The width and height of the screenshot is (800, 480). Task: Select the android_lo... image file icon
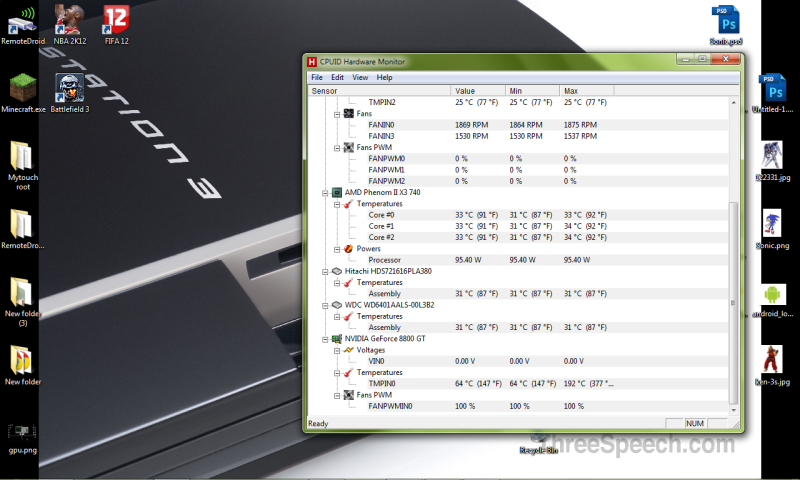772,302
